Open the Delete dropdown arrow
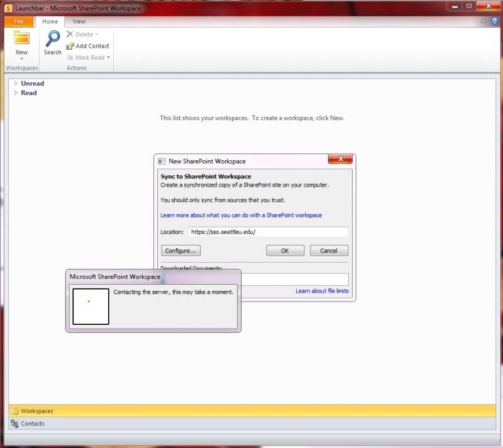 coord(97,35)
